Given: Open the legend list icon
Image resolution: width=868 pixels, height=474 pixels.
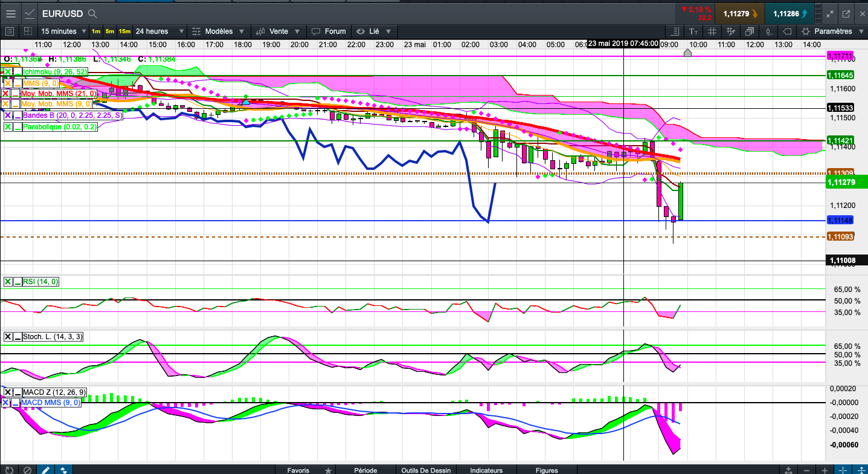Looking at the screenshot, I should point(9,31).
